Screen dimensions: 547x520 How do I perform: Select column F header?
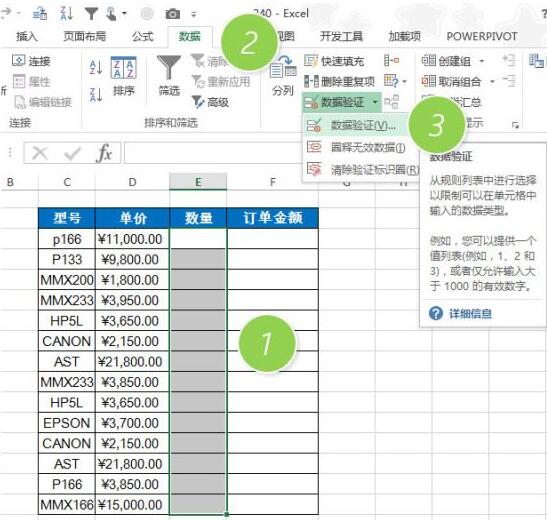point(273,182)
